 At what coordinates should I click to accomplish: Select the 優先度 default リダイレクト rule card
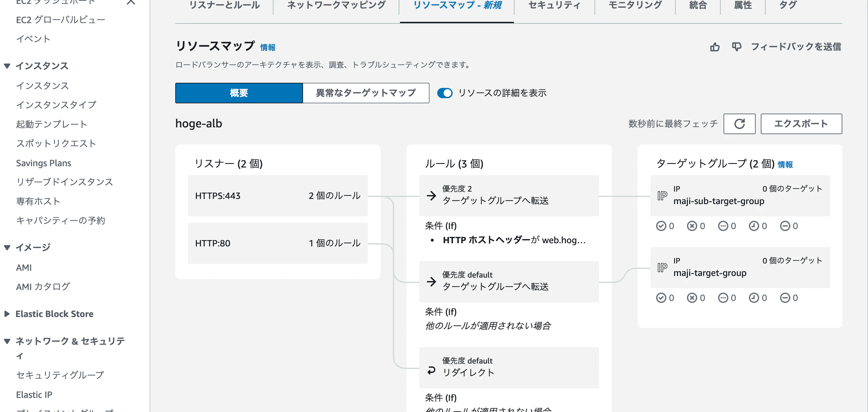pyautogui.click(x=509, y=367)
